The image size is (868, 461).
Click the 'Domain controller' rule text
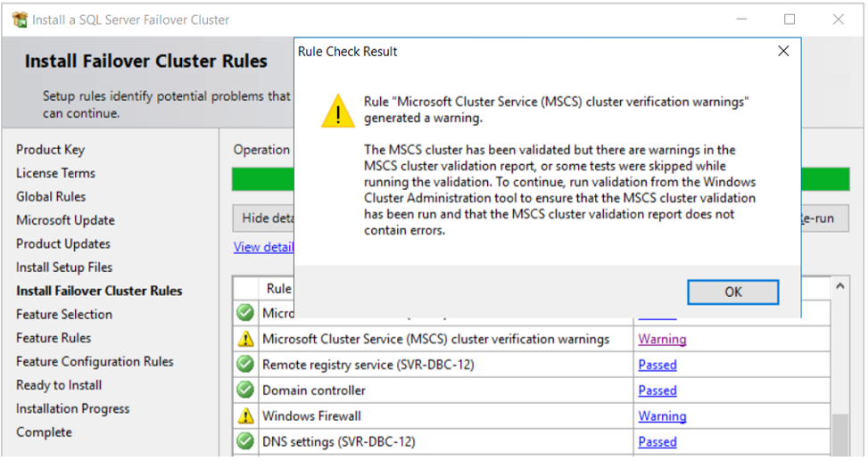click(x=314, y=391)
